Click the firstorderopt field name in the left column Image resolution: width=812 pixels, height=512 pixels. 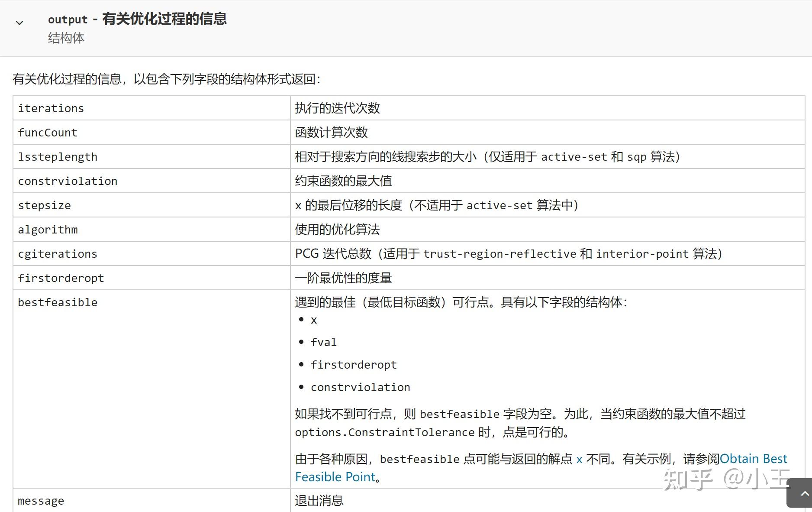coord(61,278)
